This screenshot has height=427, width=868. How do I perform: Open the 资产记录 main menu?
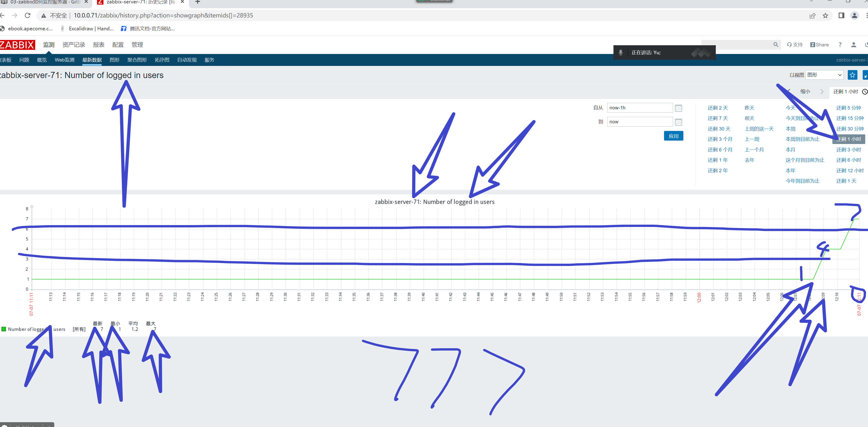click(x=73, y=45)
